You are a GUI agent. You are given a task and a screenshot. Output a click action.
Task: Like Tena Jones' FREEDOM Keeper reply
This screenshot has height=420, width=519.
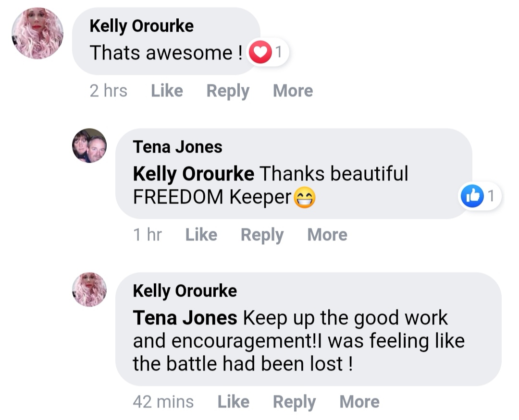coord(201,235)
